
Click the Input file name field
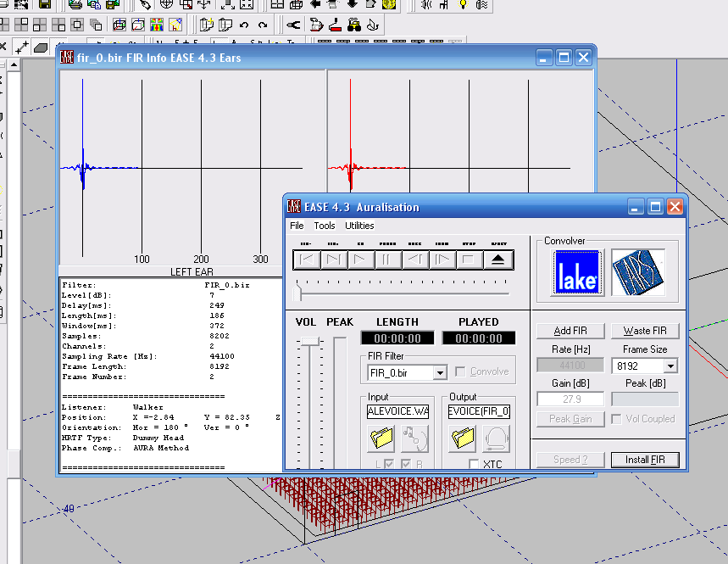point(397,411)
